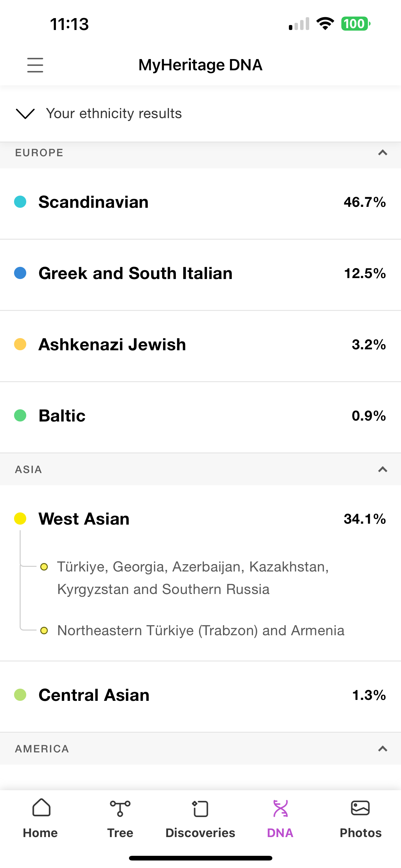Tap the Baltic green color dot

pyautogui.click(x=20, y=416)
